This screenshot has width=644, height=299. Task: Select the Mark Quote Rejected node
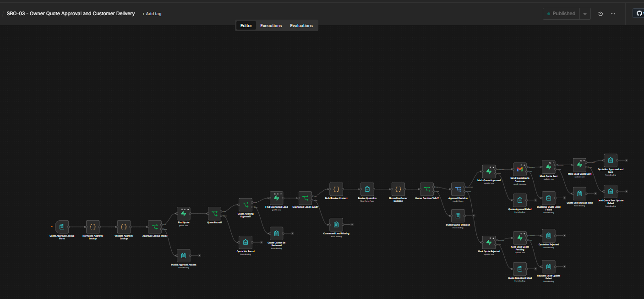point(489,242)
